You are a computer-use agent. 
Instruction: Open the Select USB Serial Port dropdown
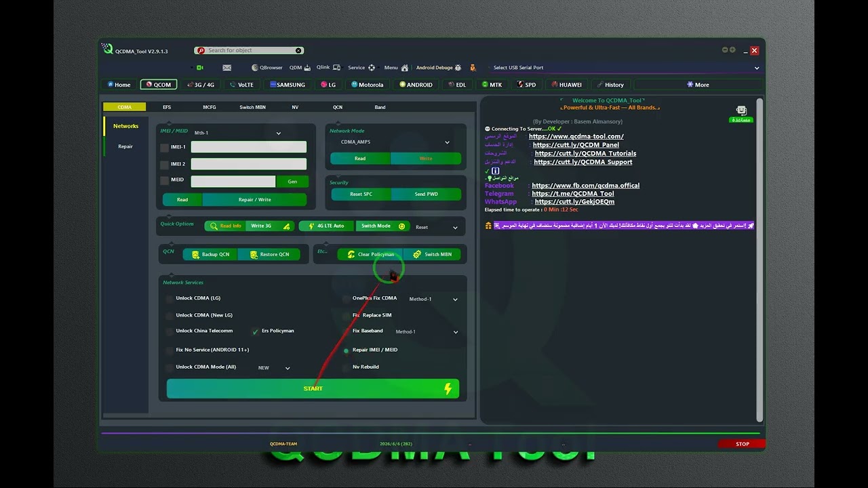point(625,68)
